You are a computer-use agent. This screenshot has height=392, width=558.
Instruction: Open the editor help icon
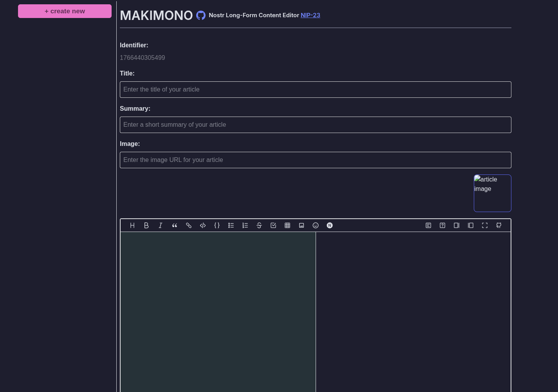[442, 225]
